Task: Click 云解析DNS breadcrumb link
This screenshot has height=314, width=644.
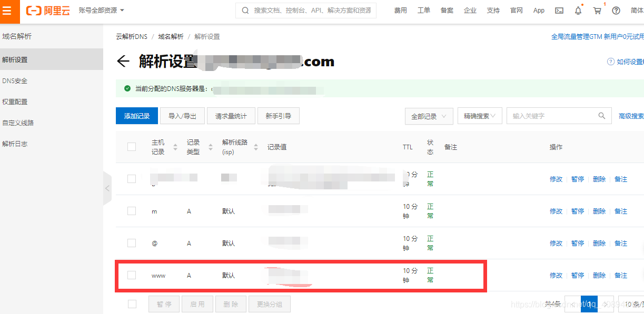Action: coord(132,36)
